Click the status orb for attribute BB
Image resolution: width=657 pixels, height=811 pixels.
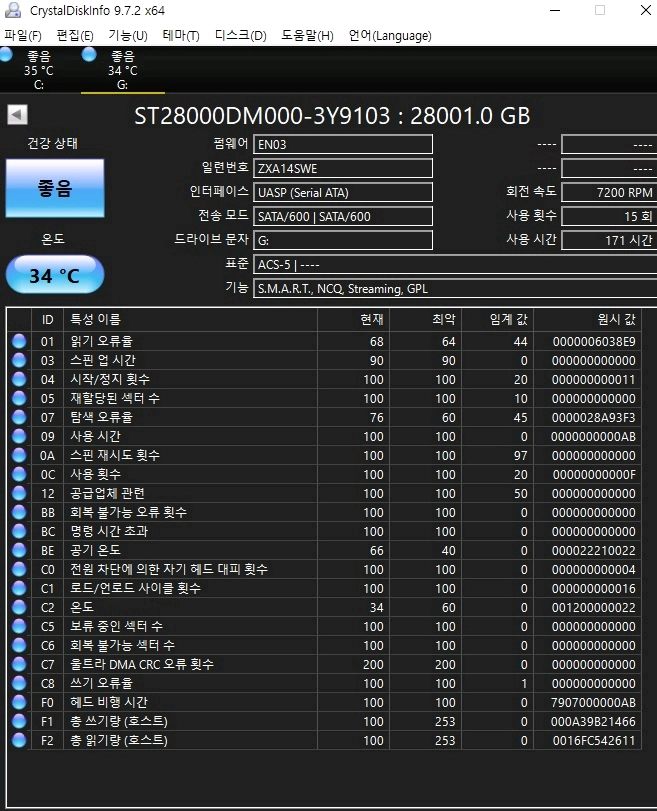pos(19,512)
